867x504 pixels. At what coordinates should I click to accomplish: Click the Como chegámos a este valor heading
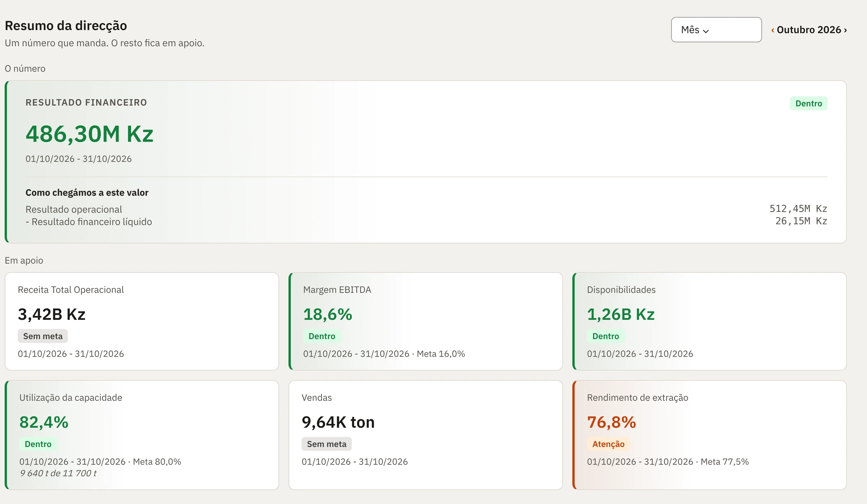point(87,192)
